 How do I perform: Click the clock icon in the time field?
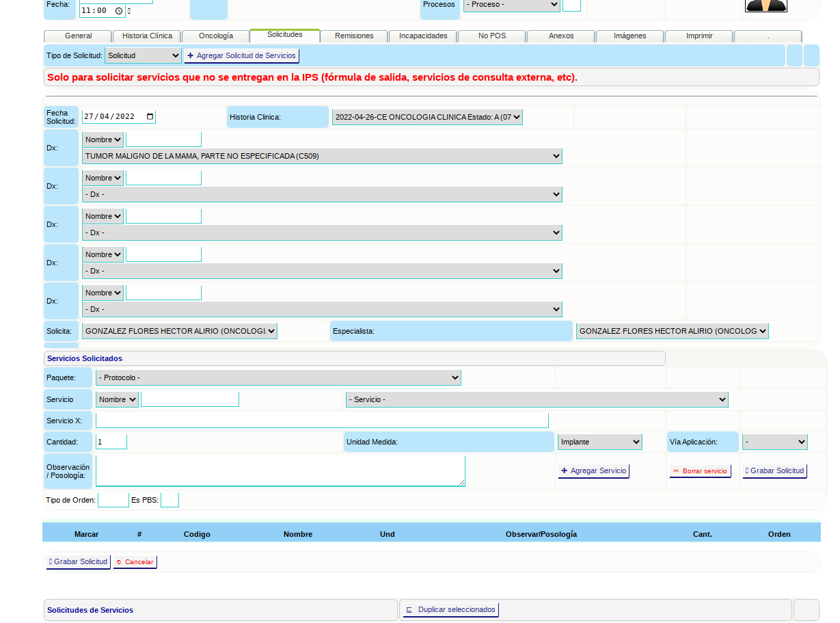pos(119,11)
